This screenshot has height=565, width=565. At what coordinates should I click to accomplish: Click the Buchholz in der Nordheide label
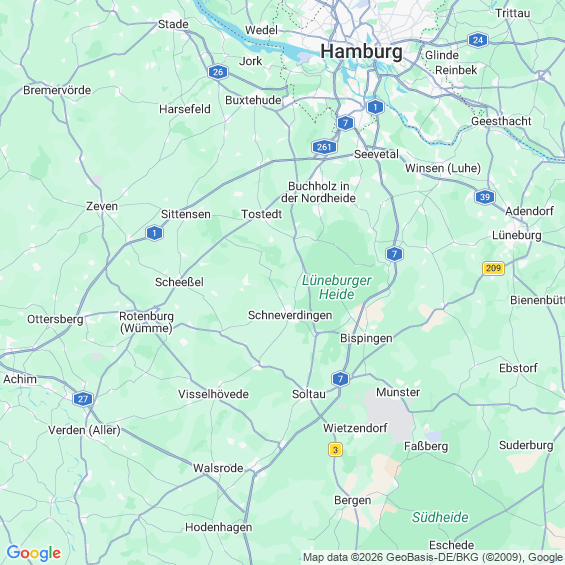click(319, 192)
